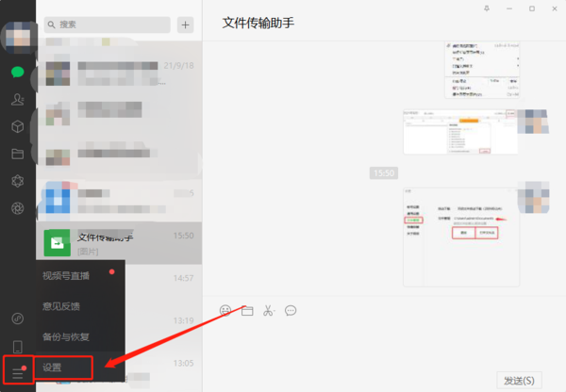
Task: Click the sender avatar beside the 15:50 image
Action: [x=533, y=197]
